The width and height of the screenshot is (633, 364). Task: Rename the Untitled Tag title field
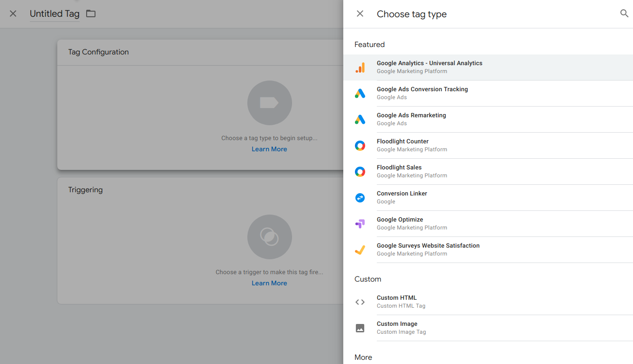click(54, 14)
